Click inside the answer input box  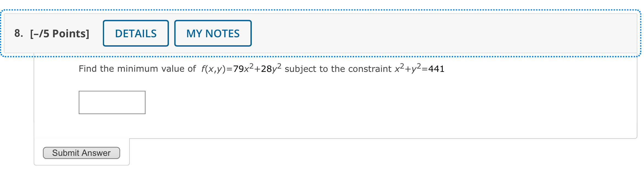[x=112, y=102]
